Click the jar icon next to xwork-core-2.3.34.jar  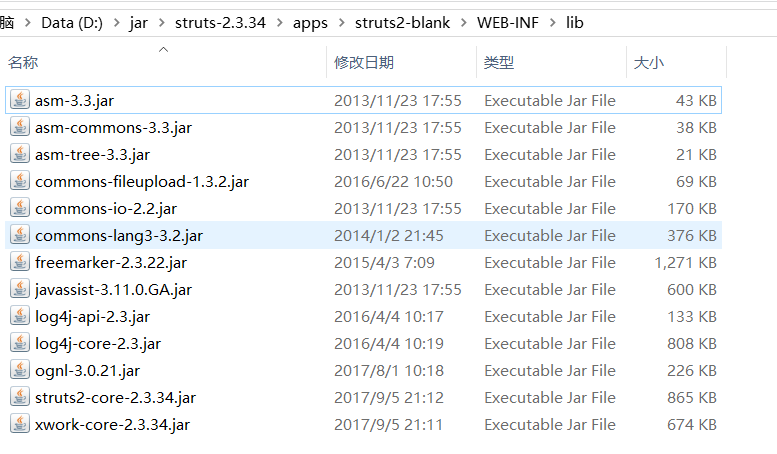[20, 424]
